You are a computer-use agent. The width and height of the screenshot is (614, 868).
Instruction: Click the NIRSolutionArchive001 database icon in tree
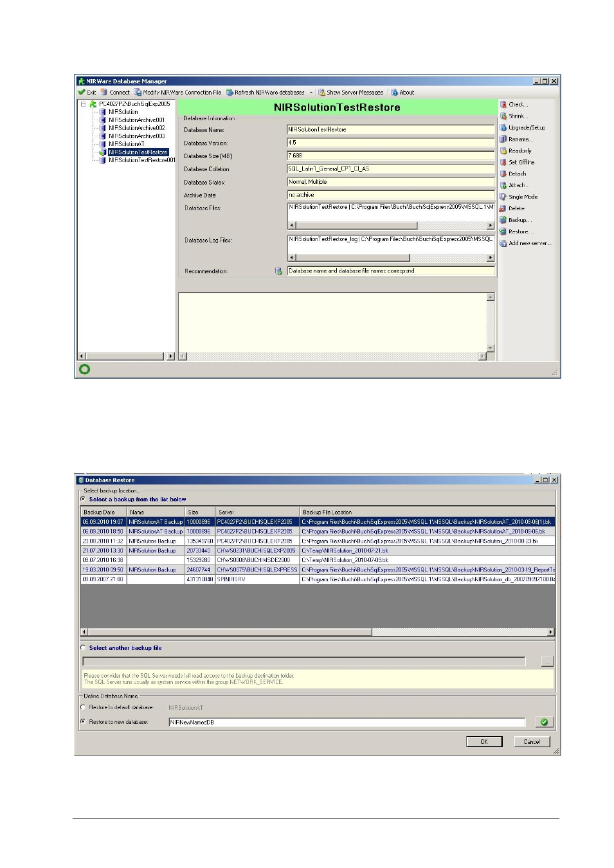tap(103, 120)
